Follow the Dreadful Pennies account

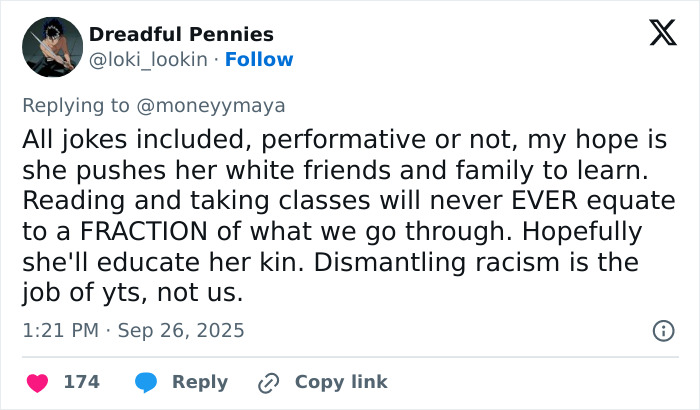(259, 59)
